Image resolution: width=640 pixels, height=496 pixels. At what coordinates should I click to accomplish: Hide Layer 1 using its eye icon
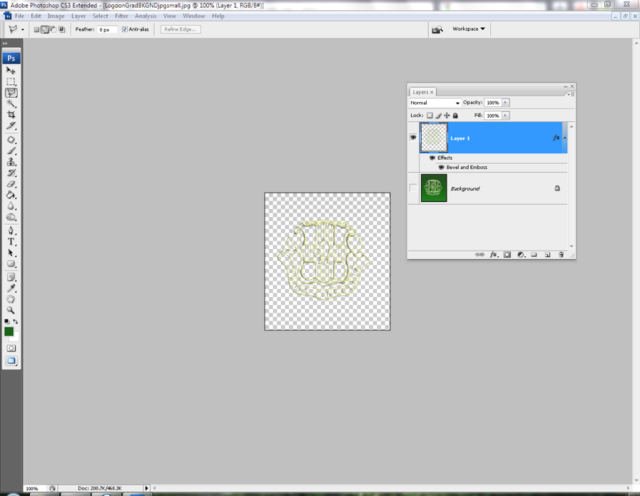tap(413, 138)
